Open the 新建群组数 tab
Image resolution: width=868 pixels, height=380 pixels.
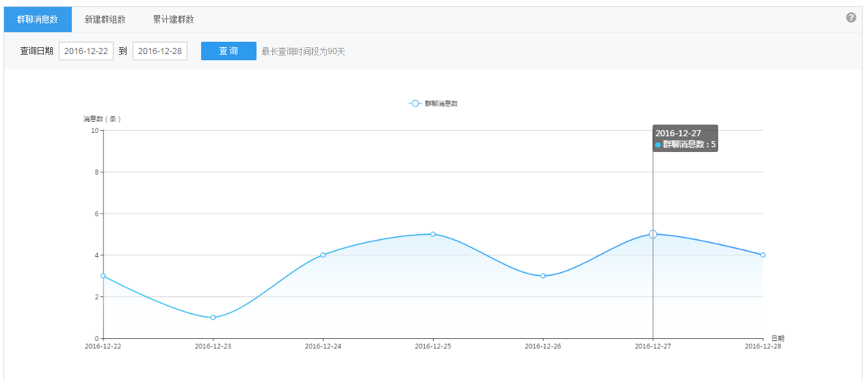click(x=105, y=20)
